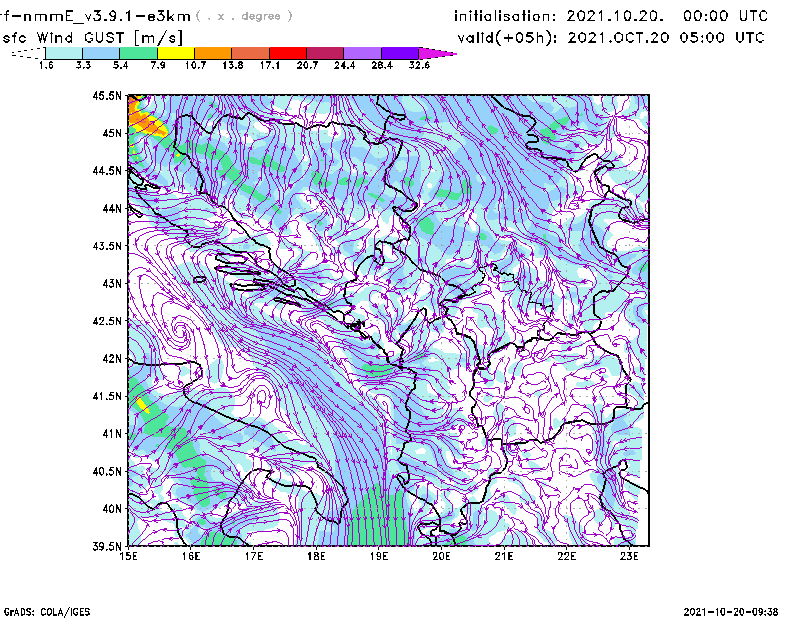
Task: Click the crimson 20.7–24.4 legend swatch
Action: pos(325,53)
